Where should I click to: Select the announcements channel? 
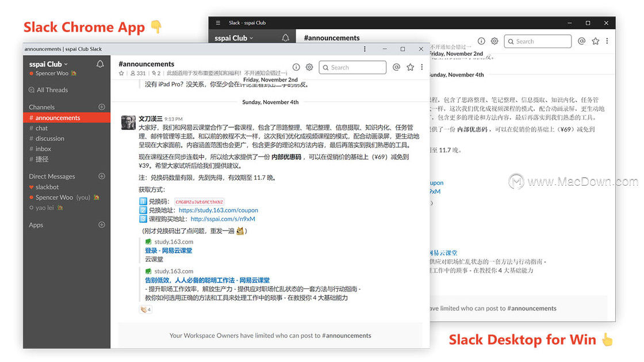[x=67, y=118]
